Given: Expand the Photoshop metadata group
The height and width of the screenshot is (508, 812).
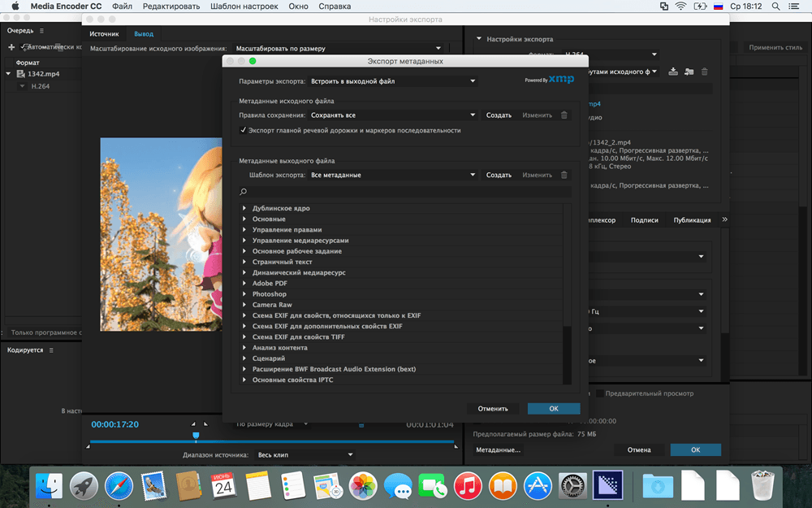Looking at the screenshot, I should pyautogui.click(x=244, y=294).
